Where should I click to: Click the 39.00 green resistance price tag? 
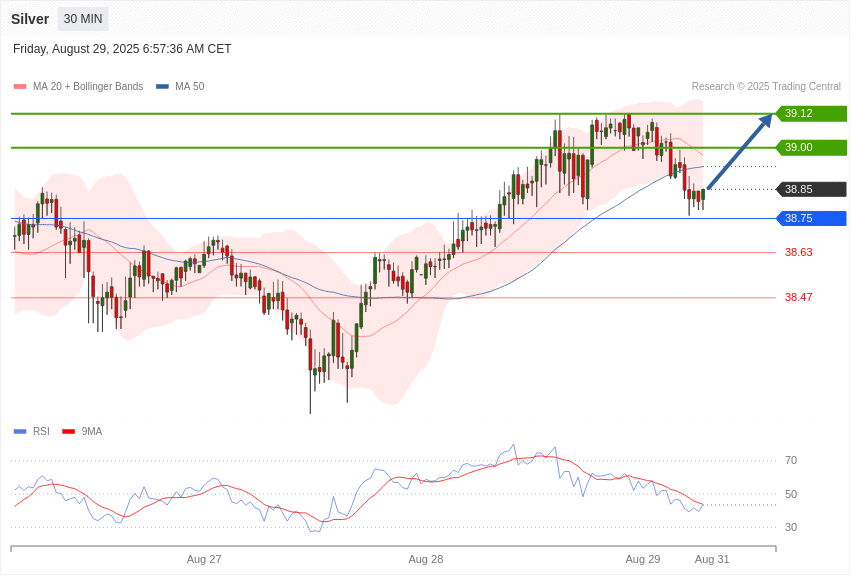point(811,147)
